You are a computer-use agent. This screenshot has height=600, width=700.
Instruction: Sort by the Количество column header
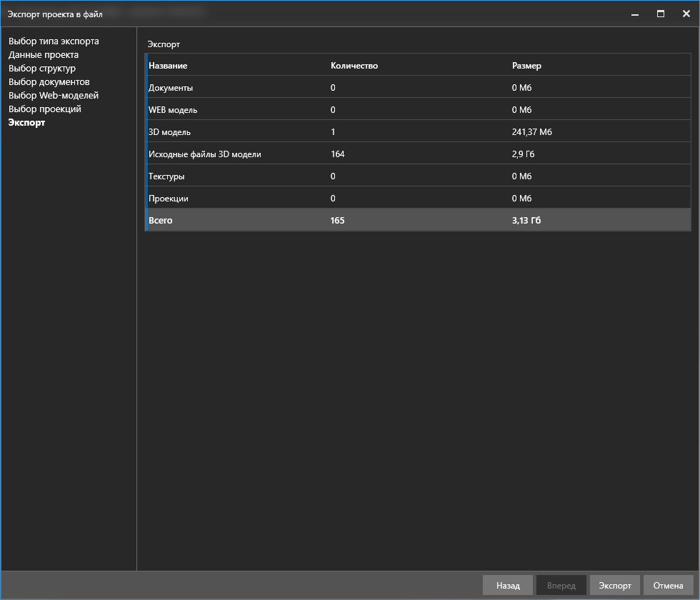(x=354, y=66)
